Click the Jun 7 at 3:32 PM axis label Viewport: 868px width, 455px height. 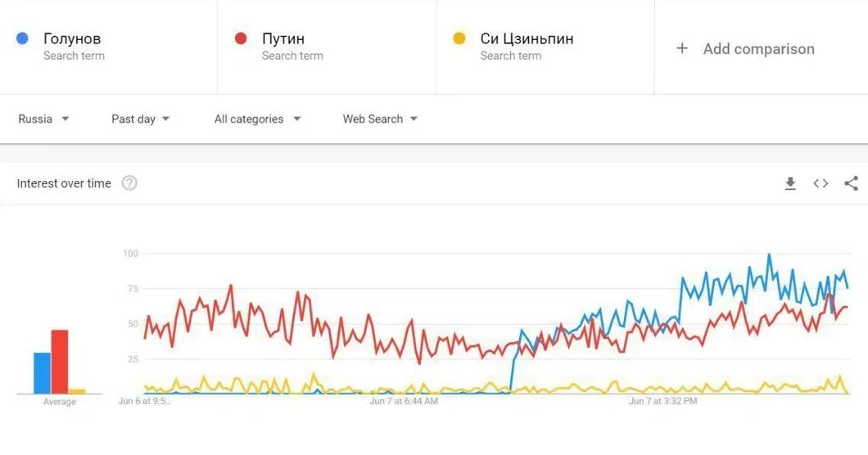click(x=662, y=401)
